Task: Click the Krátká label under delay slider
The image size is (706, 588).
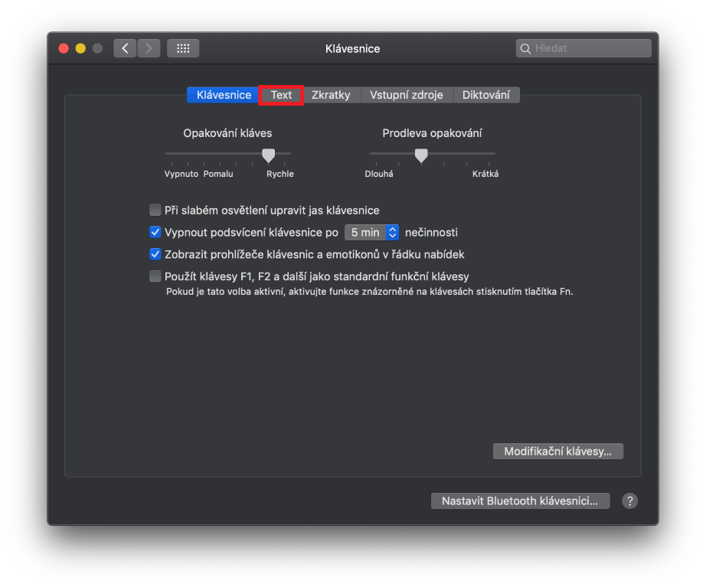Action: point(485,174)
